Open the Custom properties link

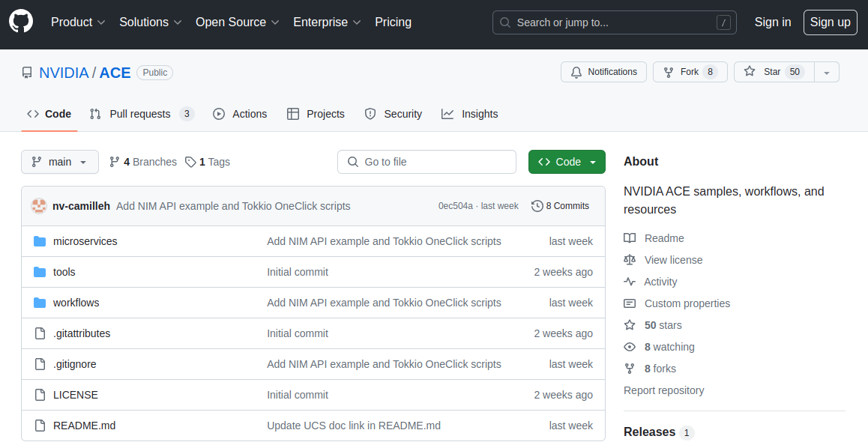coord(687,303)
